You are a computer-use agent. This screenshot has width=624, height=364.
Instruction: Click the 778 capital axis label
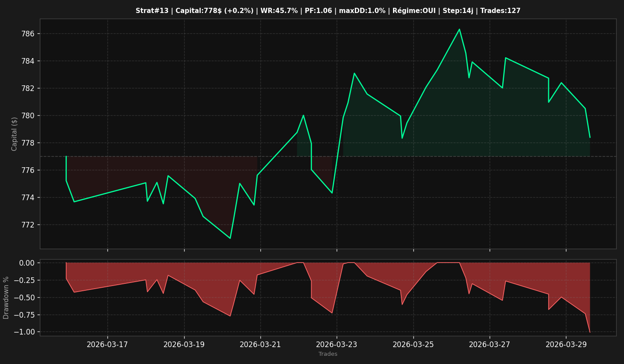click(x=29, y=143)
